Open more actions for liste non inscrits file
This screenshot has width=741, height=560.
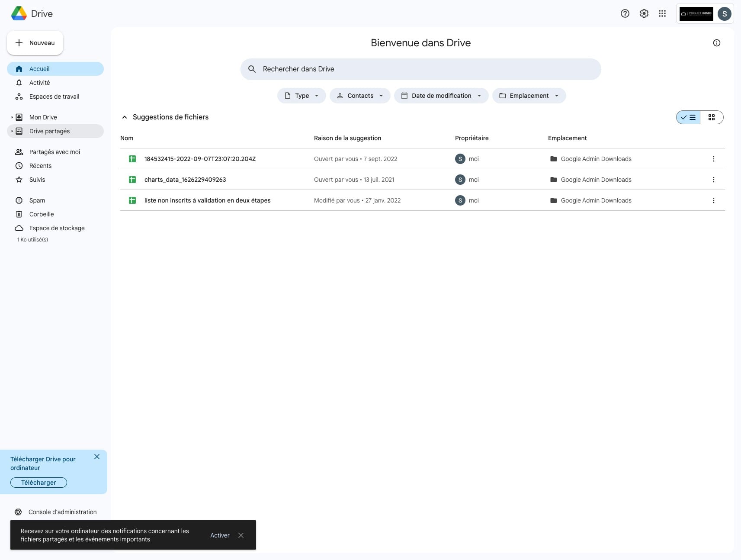click(713, 200)
